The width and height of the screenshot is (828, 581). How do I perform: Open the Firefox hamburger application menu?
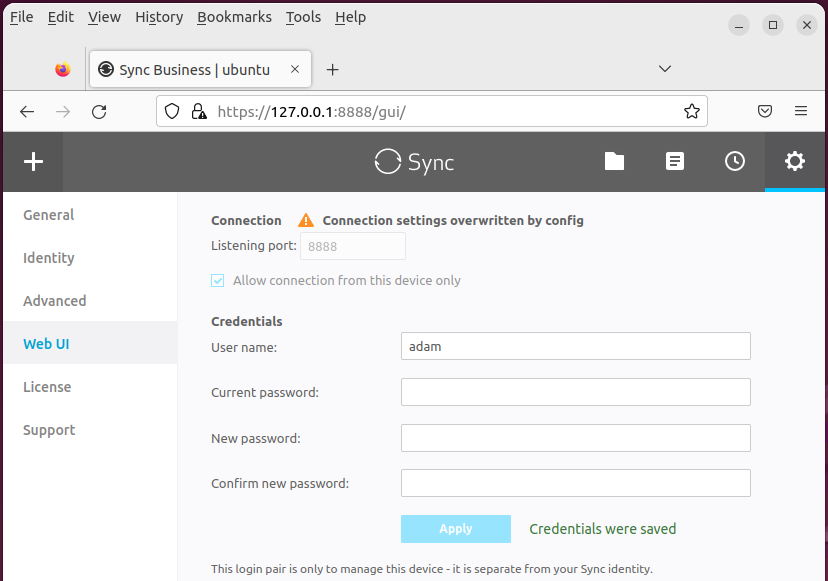[x=801, y=111]
